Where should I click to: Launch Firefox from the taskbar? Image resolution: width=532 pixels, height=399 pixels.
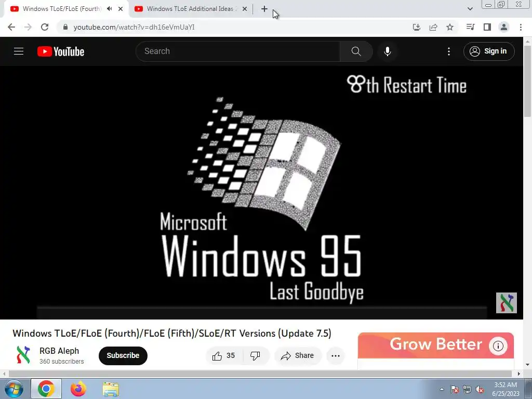(x=78, y=389)
